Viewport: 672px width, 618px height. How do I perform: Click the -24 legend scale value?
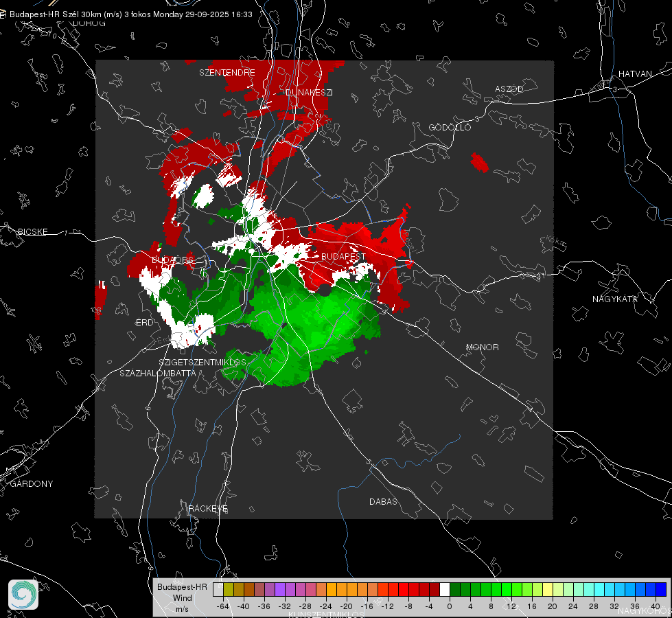tap(326, 606)
